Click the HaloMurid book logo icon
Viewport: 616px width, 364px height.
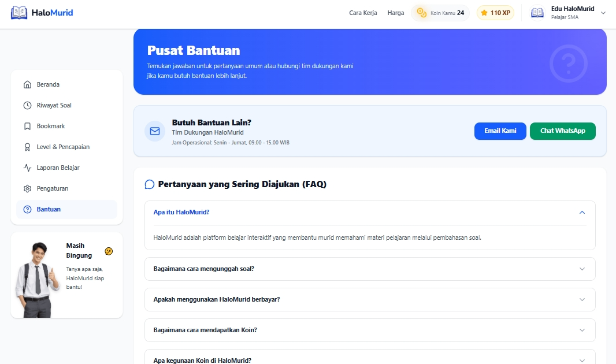[19, 13]
